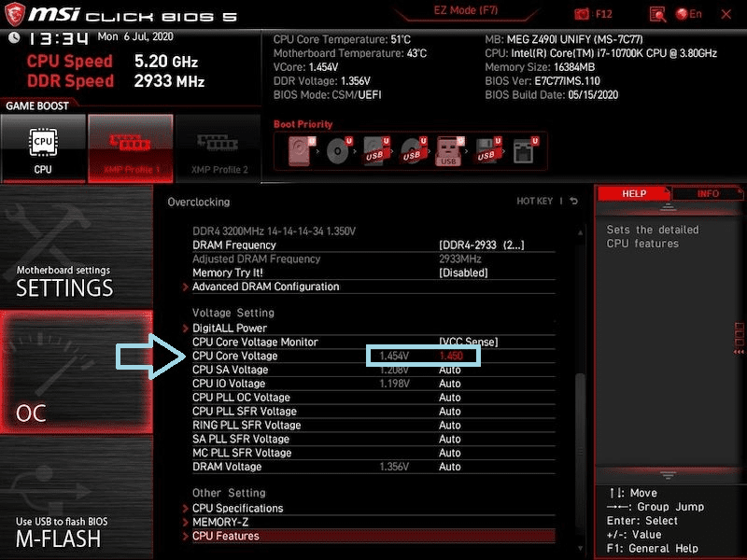747x560 pixels.
Task: Enable XMP Profile 2
Action: 218,148
